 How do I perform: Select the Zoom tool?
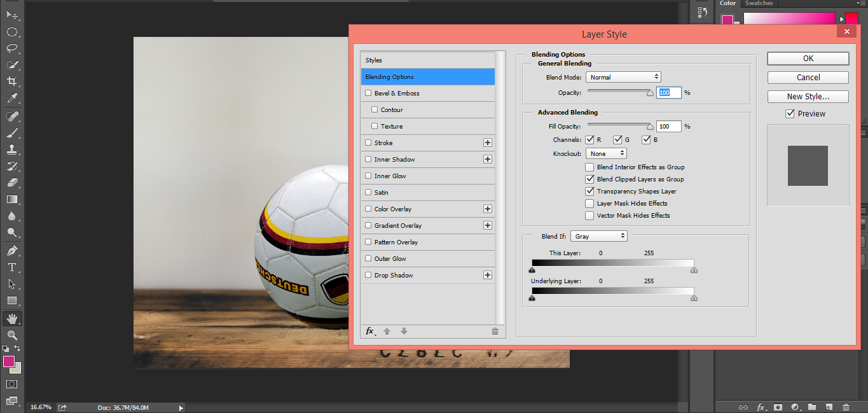coord(11,335)
